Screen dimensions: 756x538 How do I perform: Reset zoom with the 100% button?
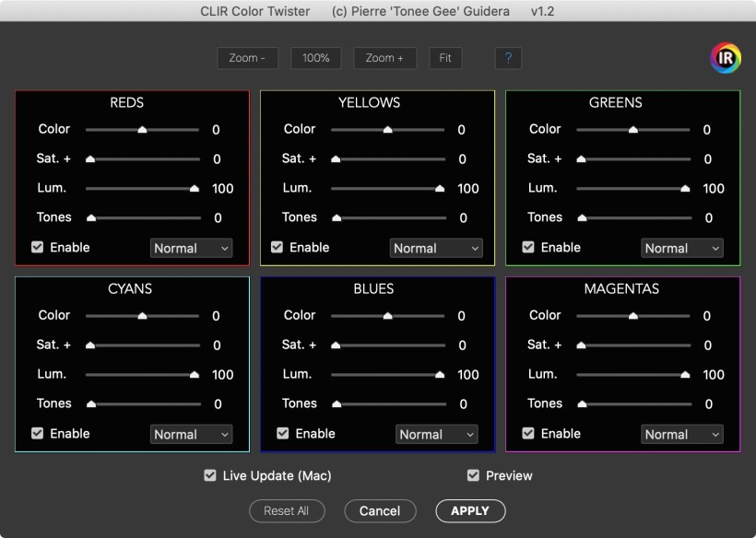point(316,58)
